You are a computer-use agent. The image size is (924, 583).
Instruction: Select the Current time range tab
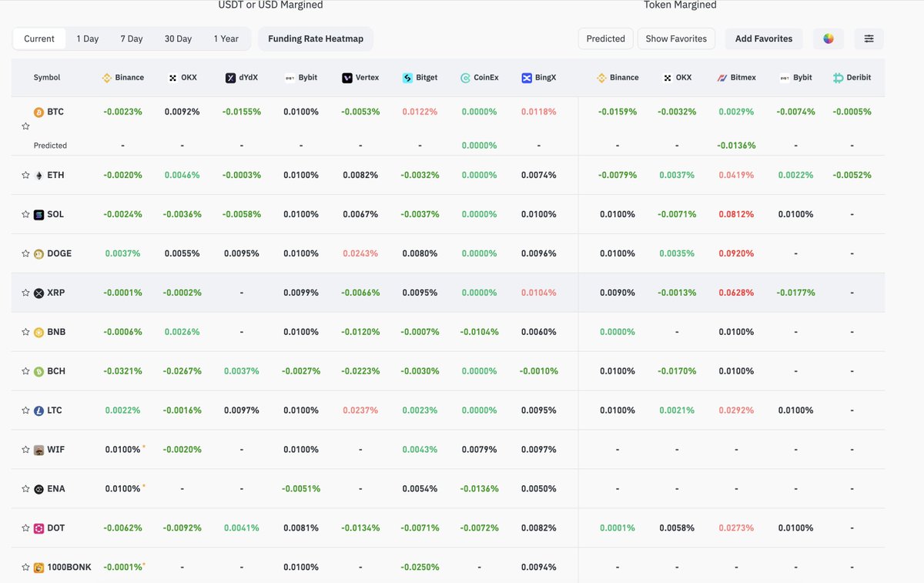click(x=39, y=39)
